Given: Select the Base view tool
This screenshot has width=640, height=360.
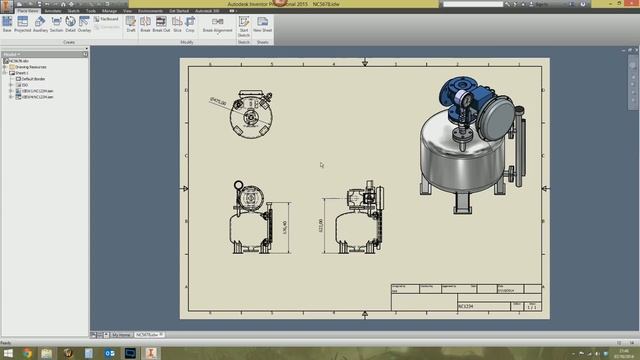Looking at the screenshot, I should [x=7, y=24].
